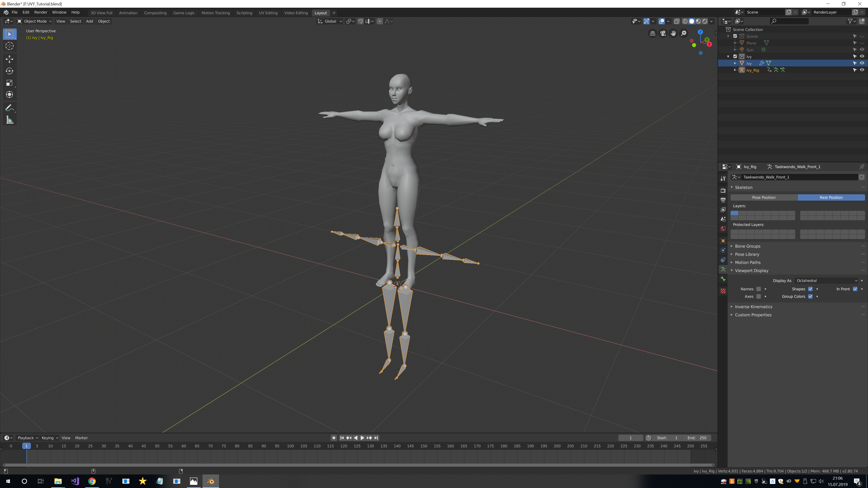Image resolution: width=868 pixels, height=488 pixels.
Task: Open the Object properties tab
Action: [x=723, y=241]
